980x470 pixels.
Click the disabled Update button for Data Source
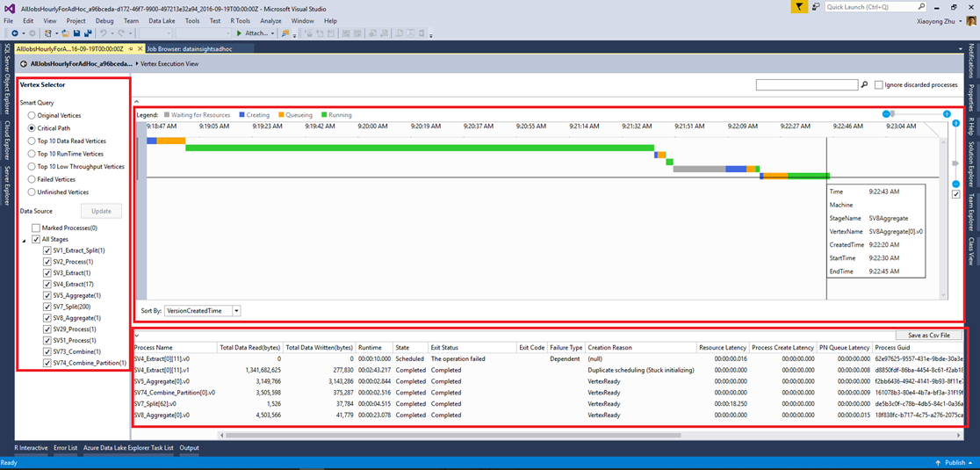101,211
